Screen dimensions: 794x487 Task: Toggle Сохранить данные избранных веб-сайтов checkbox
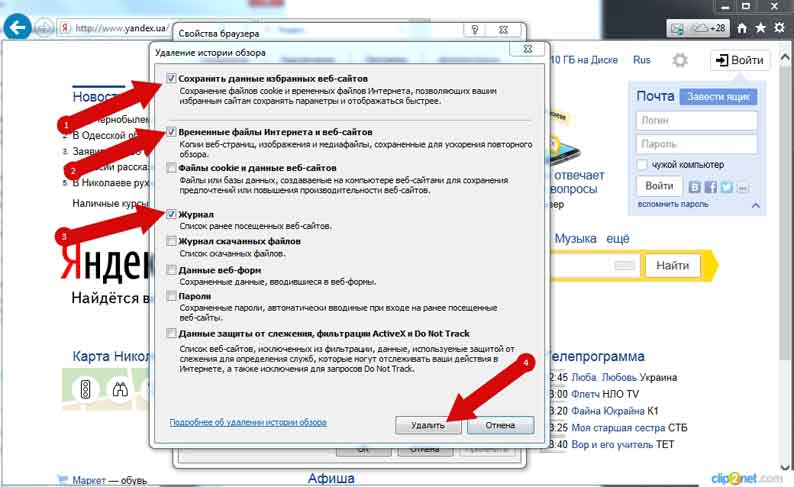point(171,78)
